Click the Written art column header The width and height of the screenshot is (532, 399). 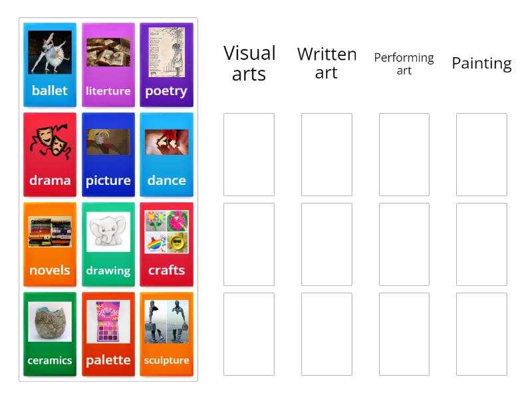327,63
